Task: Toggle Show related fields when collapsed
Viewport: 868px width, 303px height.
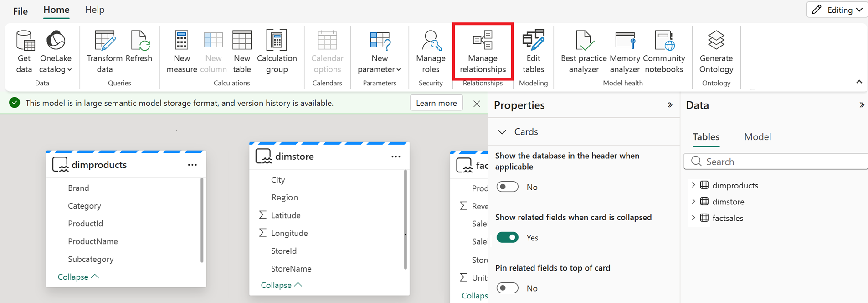Action: pyautogui.click(x=508, y=237)
